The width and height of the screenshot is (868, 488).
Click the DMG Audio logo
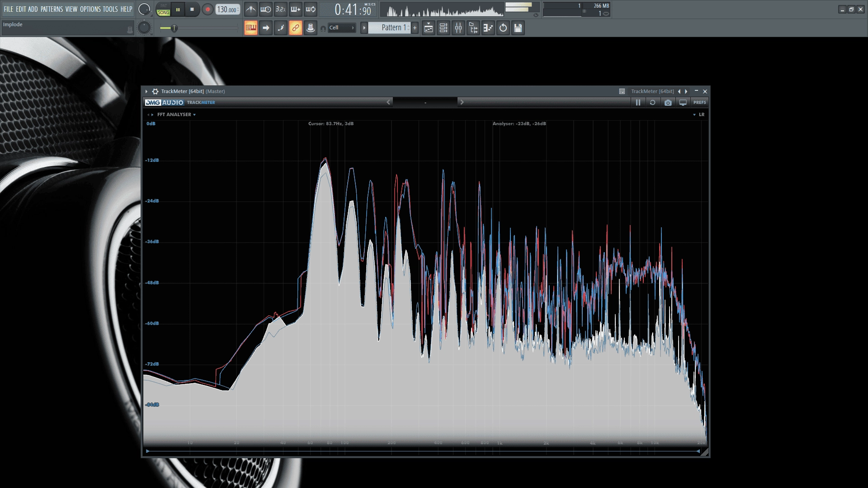tap(164, 103)
